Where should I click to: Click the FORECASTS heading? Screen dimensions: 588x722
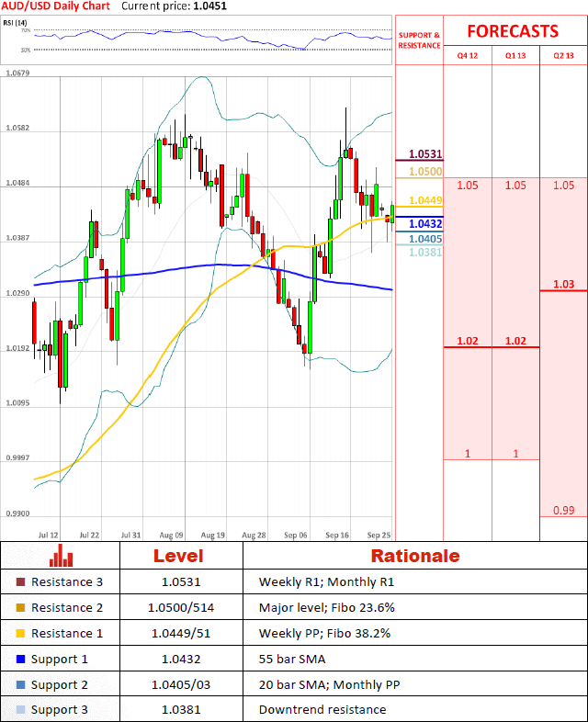pyautogui.click(x=512, y=30)
